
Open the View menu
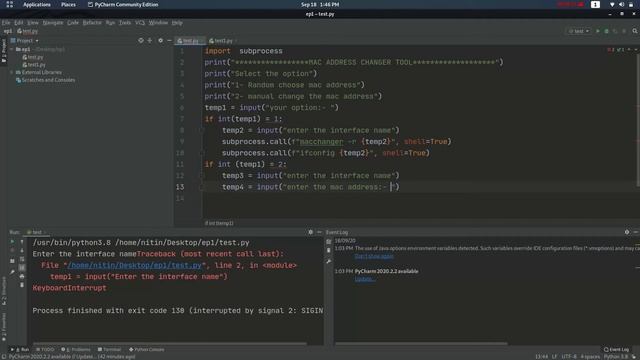coord(33,23)
